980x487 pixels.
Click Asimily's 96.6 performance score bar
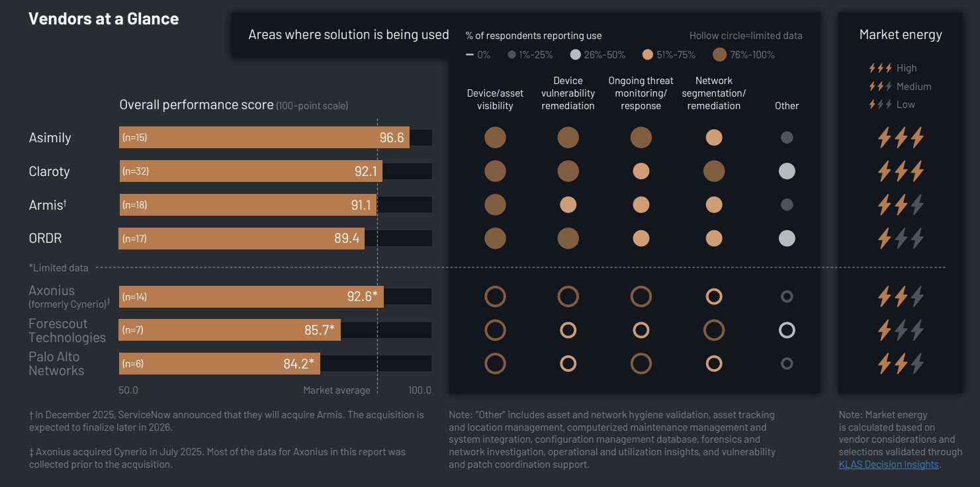(264, 138)
